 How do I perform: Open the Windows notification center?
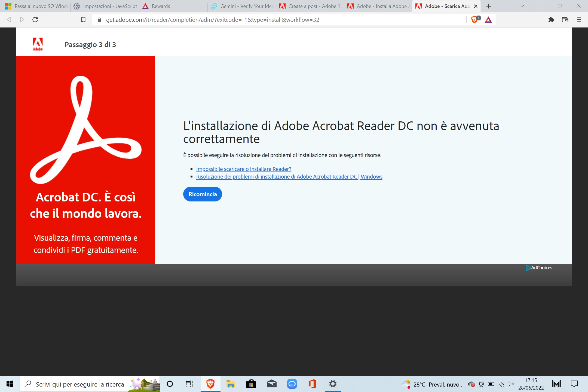574,384
